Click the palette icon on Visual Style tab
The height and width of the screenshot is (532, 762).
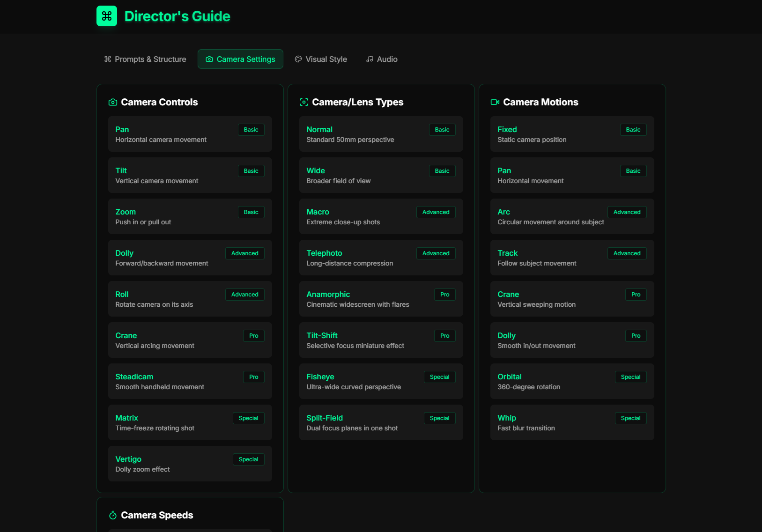[298, 59]
